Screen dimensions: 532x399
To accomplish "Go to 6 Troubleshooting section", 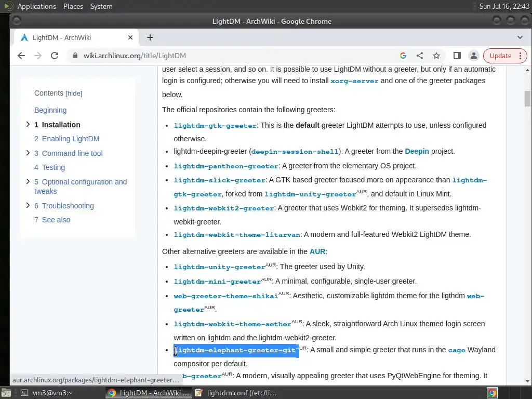I will tap(64, 206).
